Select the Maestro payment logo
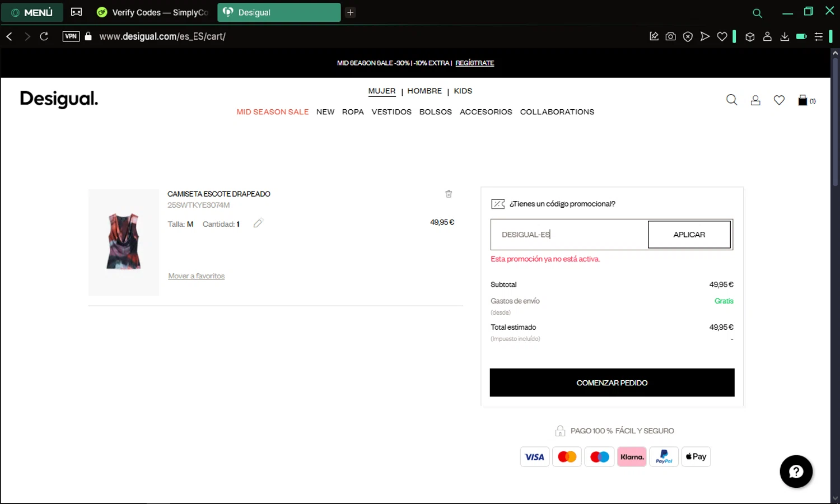Screen dimensions: 840x504 (599, 457)
